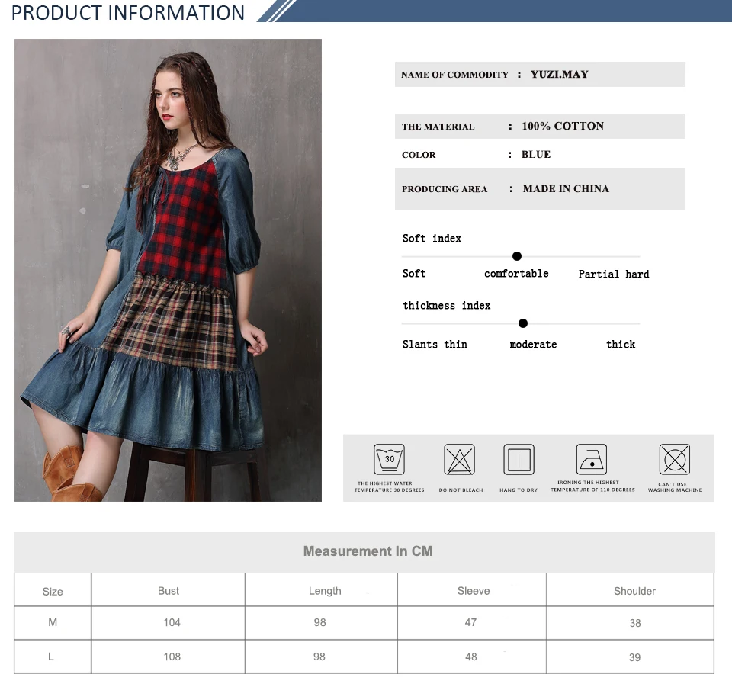Click the 30 degrees water wash icon

click(x=390, y=459)
